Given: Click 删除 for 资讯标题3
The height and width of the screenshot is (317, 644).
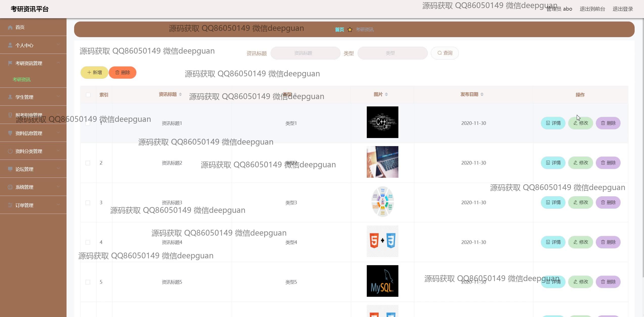Looking at the screenshot, I should point(608,202).
